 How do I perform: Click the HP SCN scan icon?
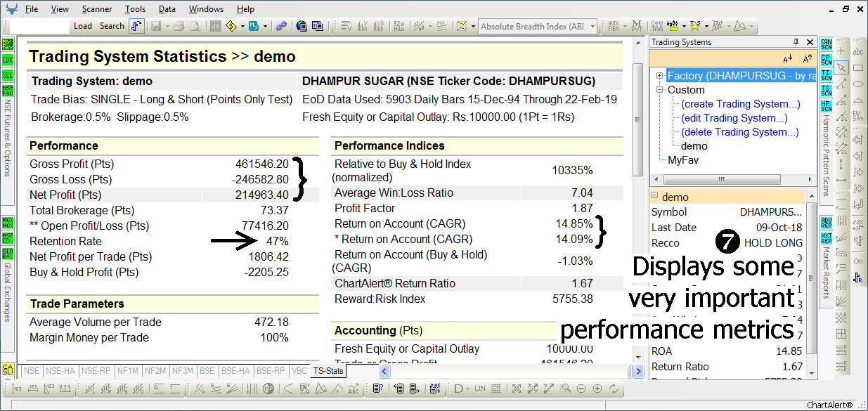click(826, 106)
